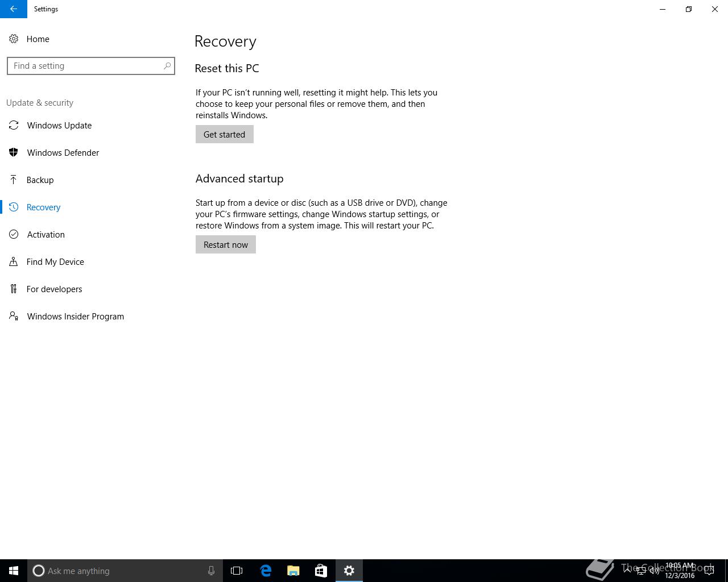Click the Backup upload arrow icon

tap(14, 180)
